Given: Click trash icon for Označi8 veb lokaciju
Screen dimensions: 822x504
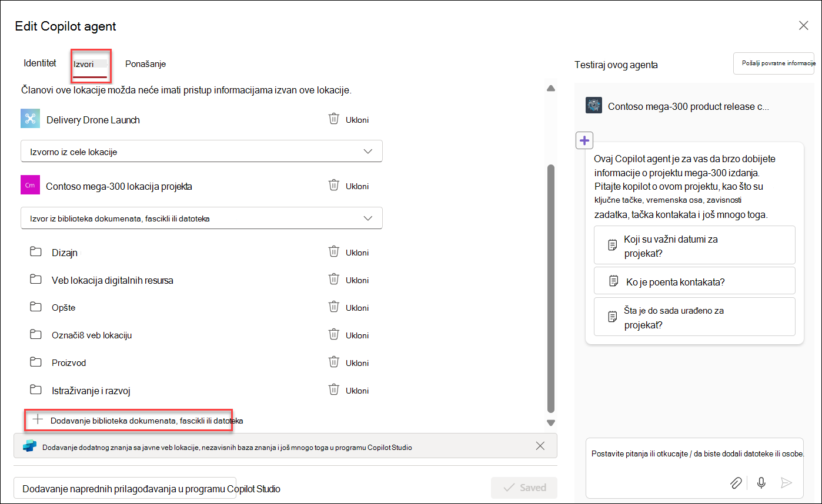Looking at the screenshot, I should point(333,335).
